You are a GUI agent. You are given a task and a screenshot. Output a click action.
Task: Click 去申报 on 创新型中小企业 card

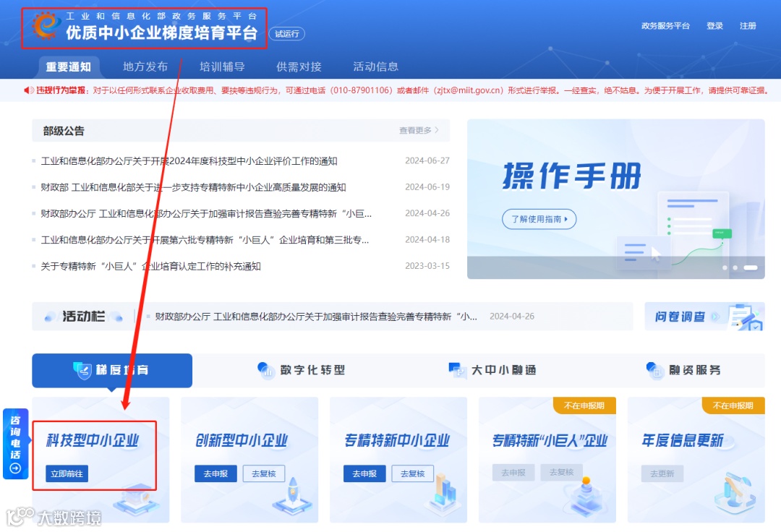[215, 473]
